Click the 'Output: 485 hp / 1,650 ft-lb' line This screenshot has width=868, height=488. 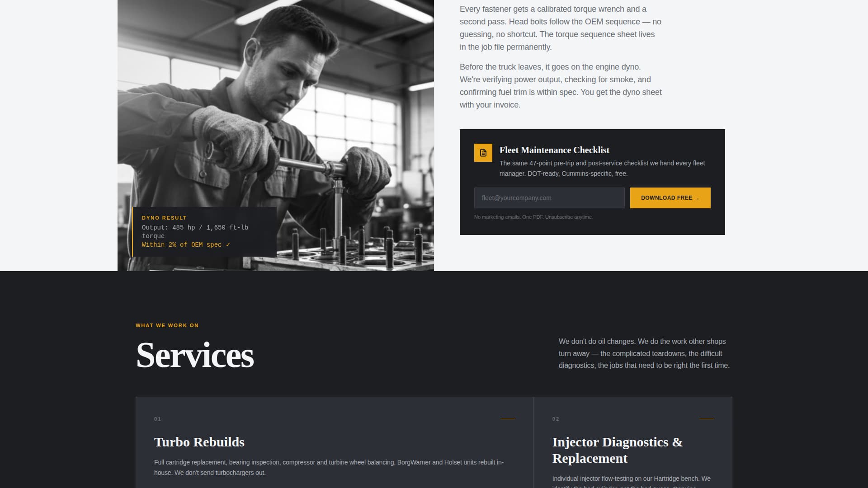tap(195, 228)
